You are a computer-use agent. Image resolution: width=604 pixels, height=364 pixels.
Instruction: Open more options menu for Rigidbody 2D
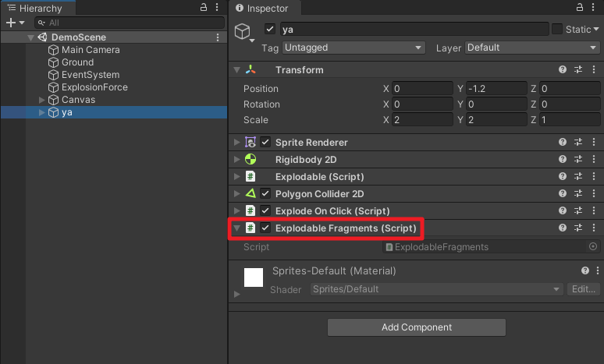594,160
